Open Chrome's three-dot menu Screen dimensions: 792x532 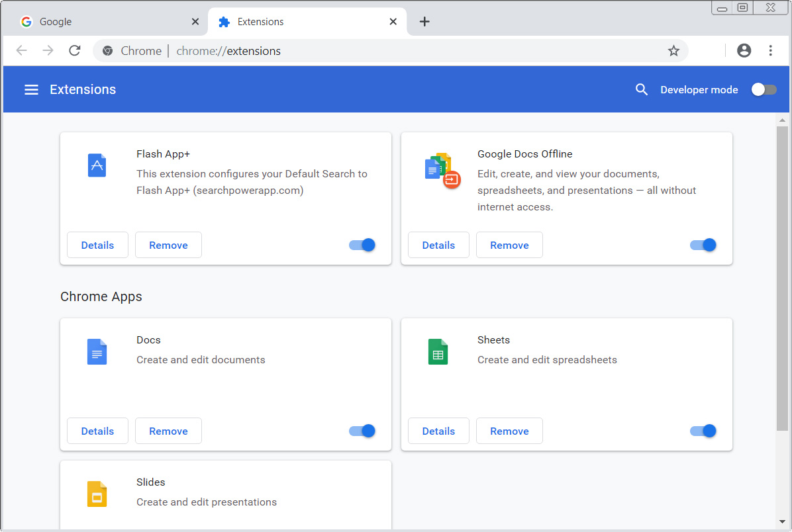[770, 51]
